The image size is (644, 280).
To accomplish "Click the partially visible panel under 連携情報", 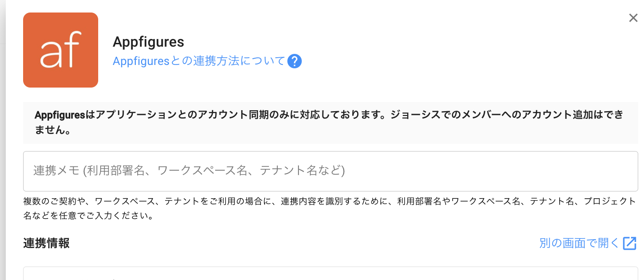I will [330, 274].
